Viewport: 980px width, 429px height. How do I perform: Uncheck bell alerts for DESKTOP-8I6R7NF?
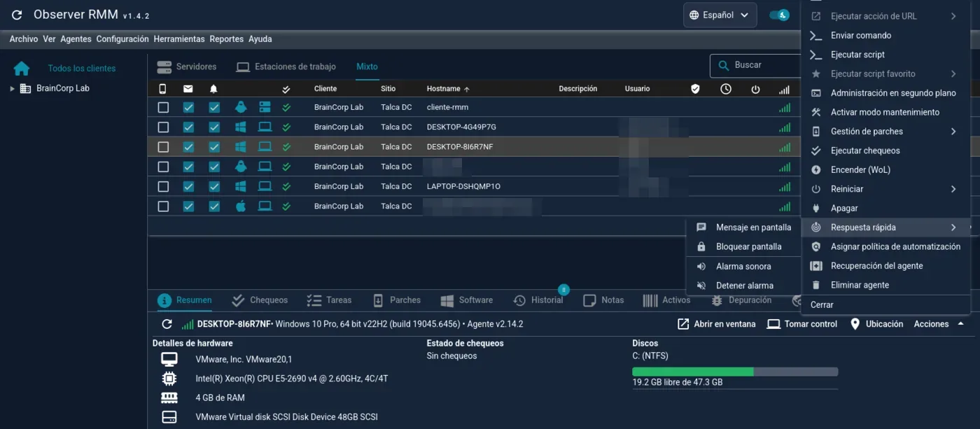click(214, 147)
